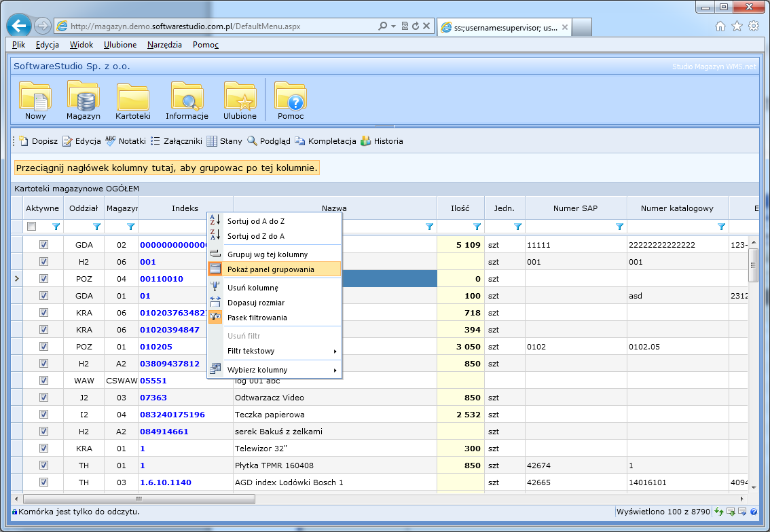Toggle the Aktywne filter row checkbox
The height and width of the screenshot is (532, 770).
tap(32, 226)
